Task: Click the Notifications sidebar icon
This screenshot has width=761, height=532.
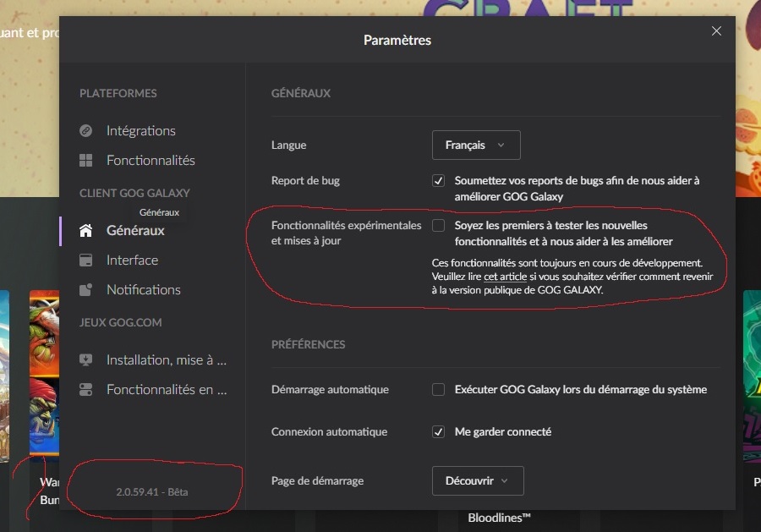Action: [x=86, y=290]
